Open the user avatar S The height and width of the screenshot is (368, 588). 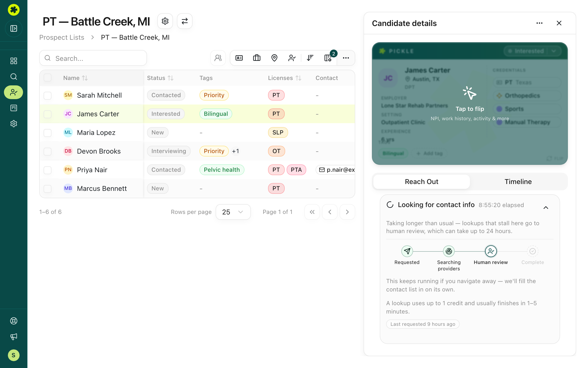pos(14,355)
